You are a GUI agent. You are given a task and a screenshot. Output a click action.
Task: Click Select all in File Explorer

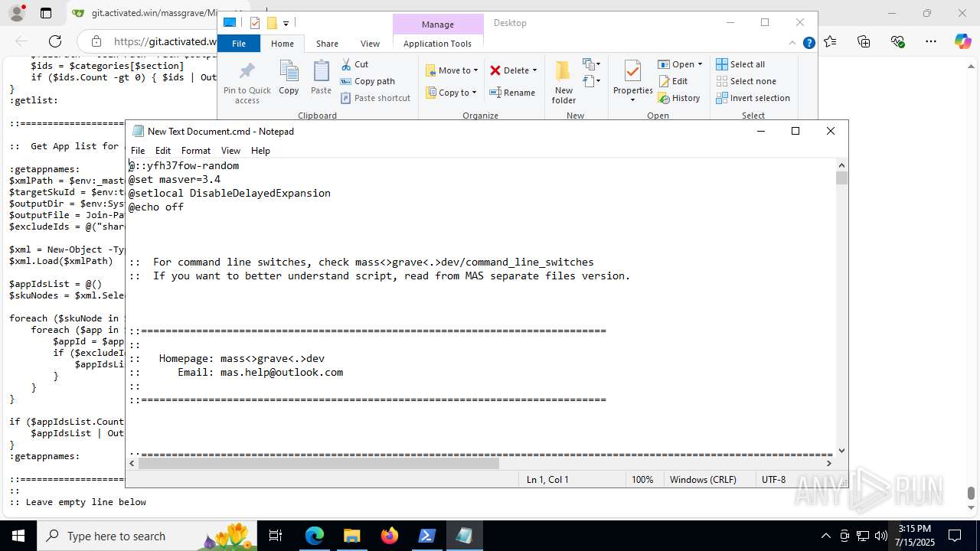(740, 64)
